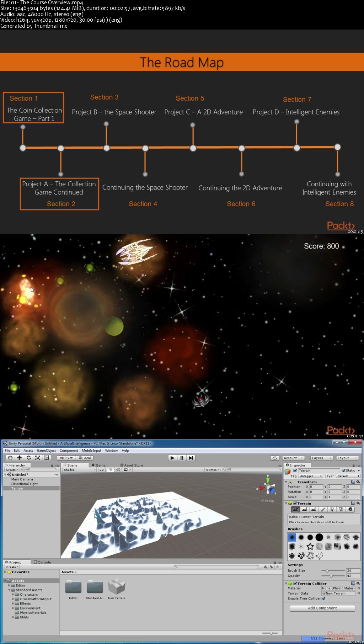Select the Scale tool
Screen dimensions: 364x644
coord(38,458)
